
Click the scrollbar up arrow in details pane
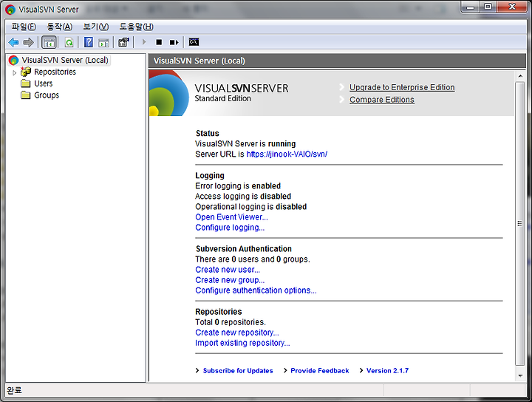[x=520, y=76]
